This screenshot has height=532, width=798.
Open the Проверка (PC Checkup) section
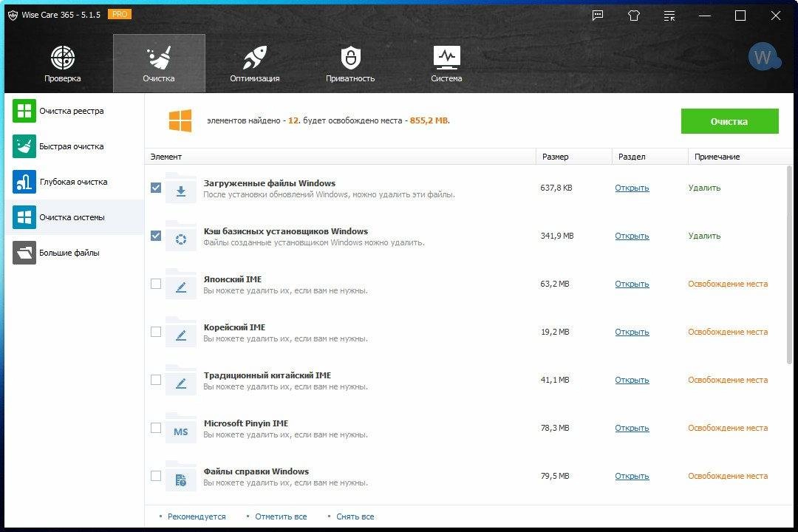pos(63,64)
